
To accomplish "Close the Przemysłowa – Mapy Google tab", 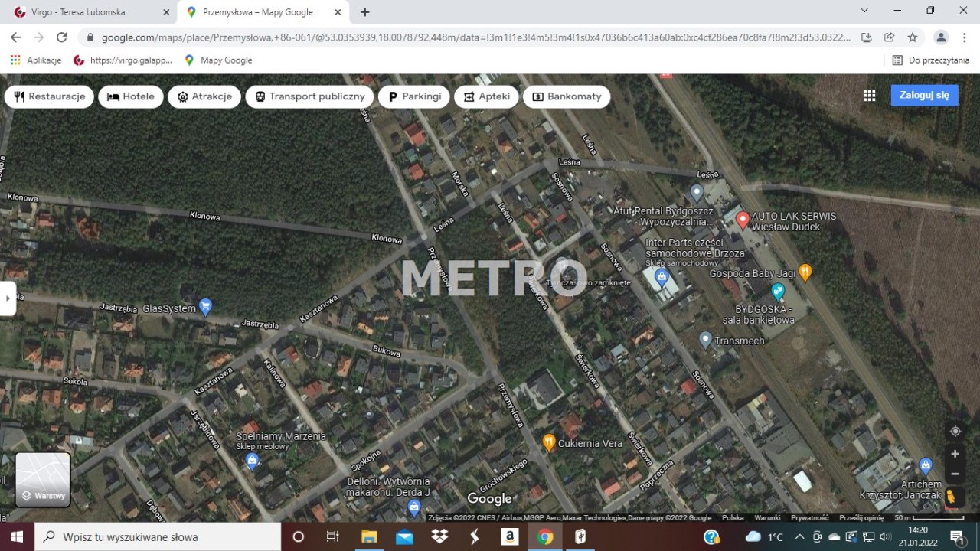I will pos(338,12).
